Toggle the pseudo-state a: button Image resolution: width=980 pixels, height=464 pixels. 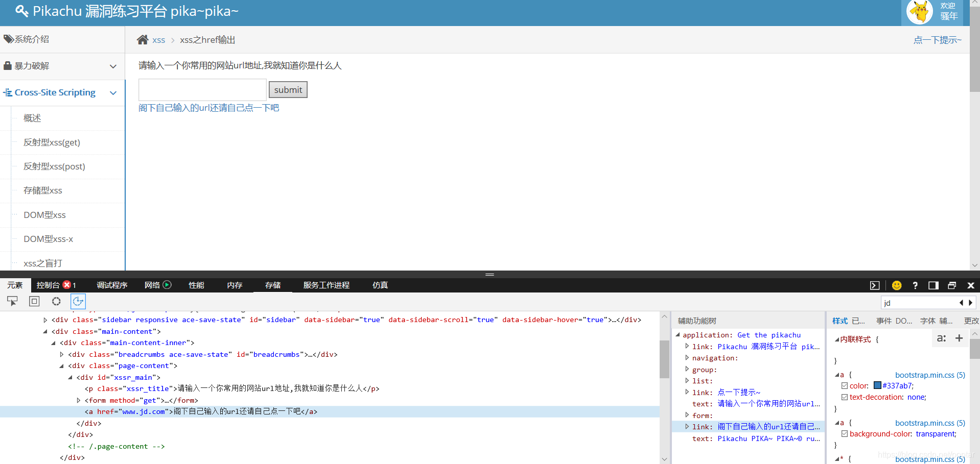pyautogui.click(x=941, y=338)
